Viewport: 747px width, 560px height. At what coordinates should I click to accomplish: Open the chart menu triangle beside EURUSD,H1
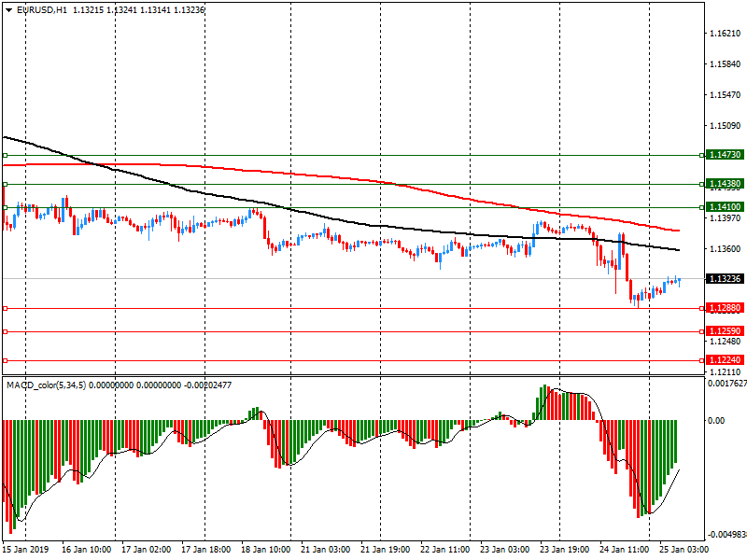coord(8,10)
